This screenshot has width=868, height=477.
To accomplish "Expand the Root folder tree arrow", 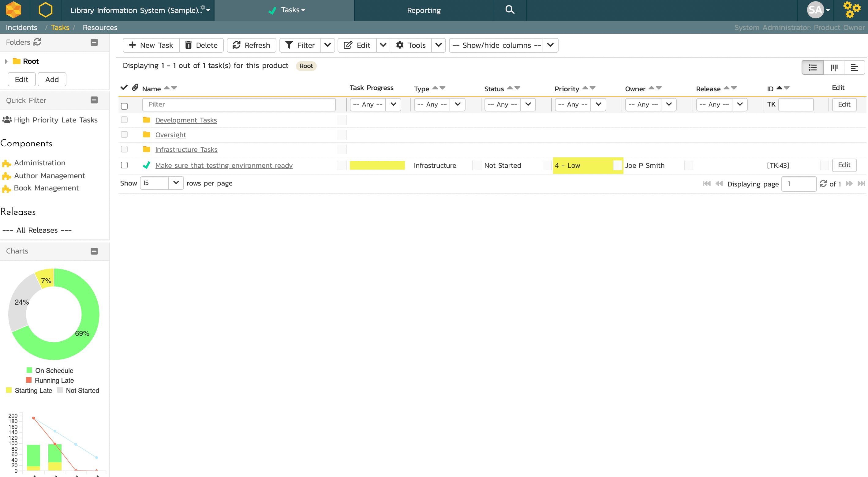I will [6, 61].
